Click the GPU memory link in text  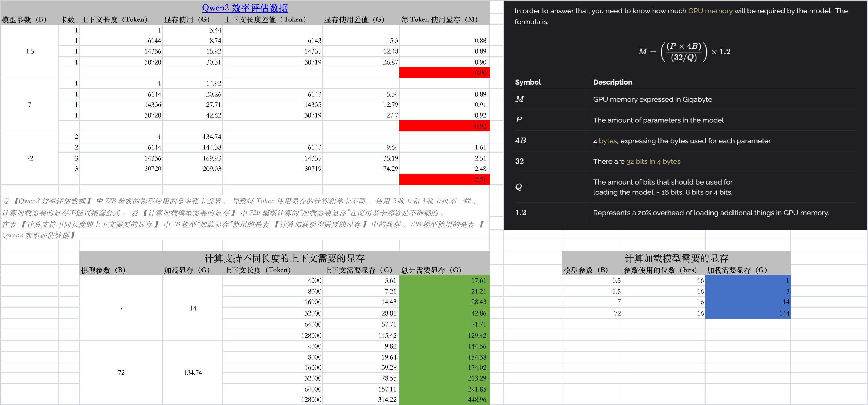[x=710, y=11]
